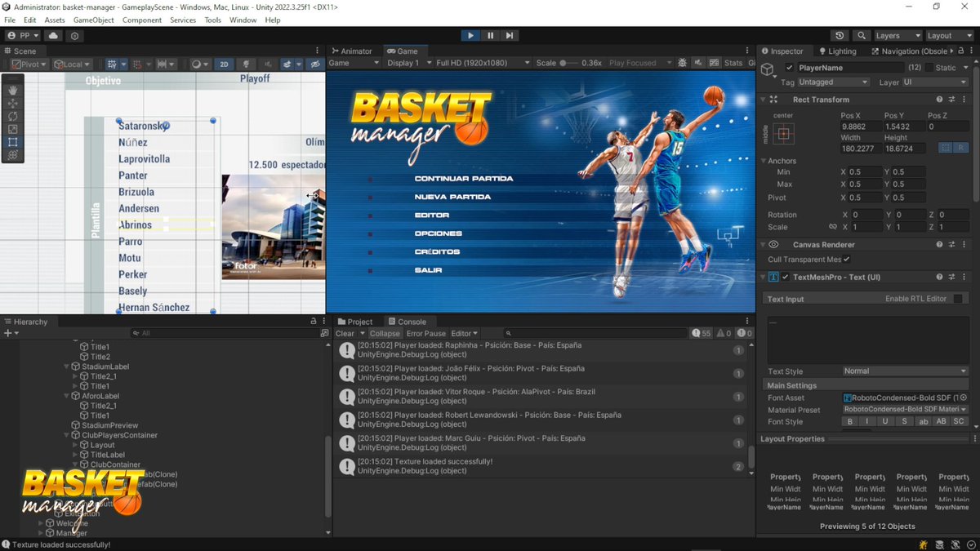Screen dimensions: 980x551
Task: Toggle Game view frame debugger bug icon
Action: 682,63
